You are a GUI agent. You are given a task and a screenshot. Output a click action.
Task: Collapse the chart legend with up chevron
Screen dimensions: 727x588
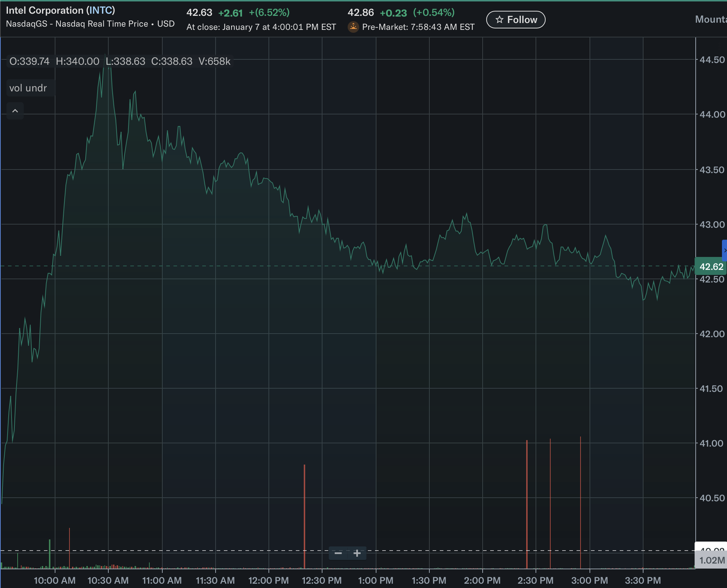click(x=15, y=111)
